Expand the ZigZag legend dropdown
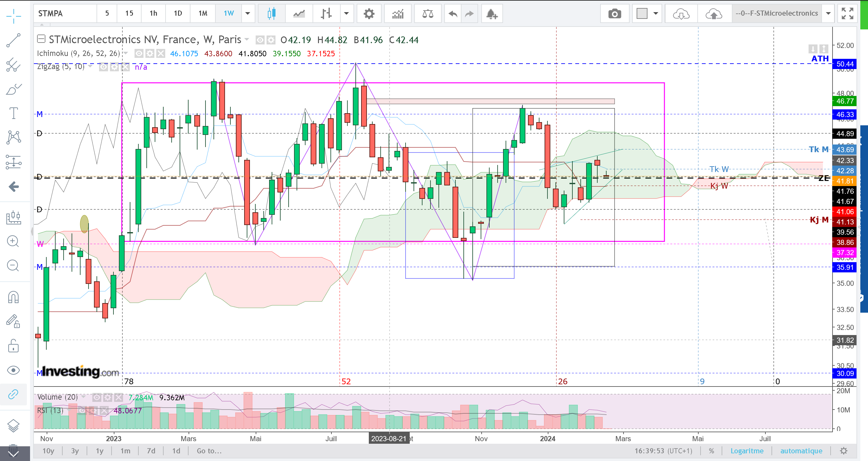The width and height of the screenshot is (868, 461). (90, 66)
